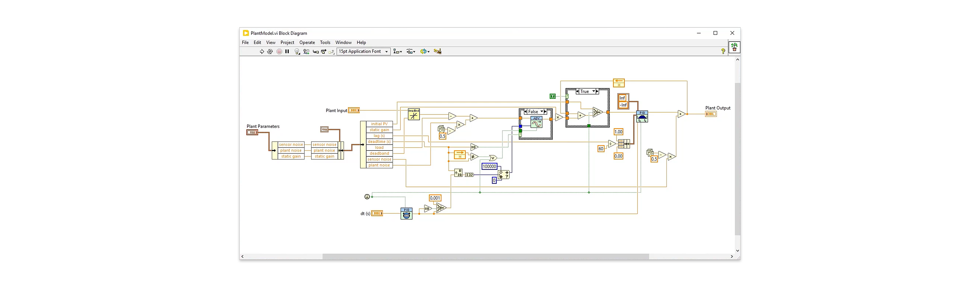Go to next case of True structure
This screenshot has height=287, width=980.
point(597,91)
